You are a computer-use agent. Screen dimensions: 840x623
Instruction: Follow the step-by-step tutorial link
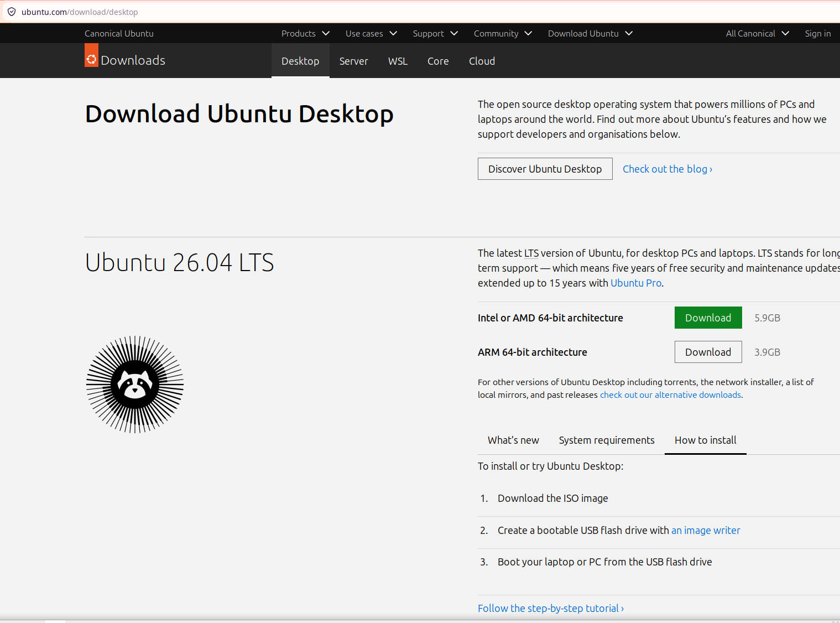pos(551,608)
